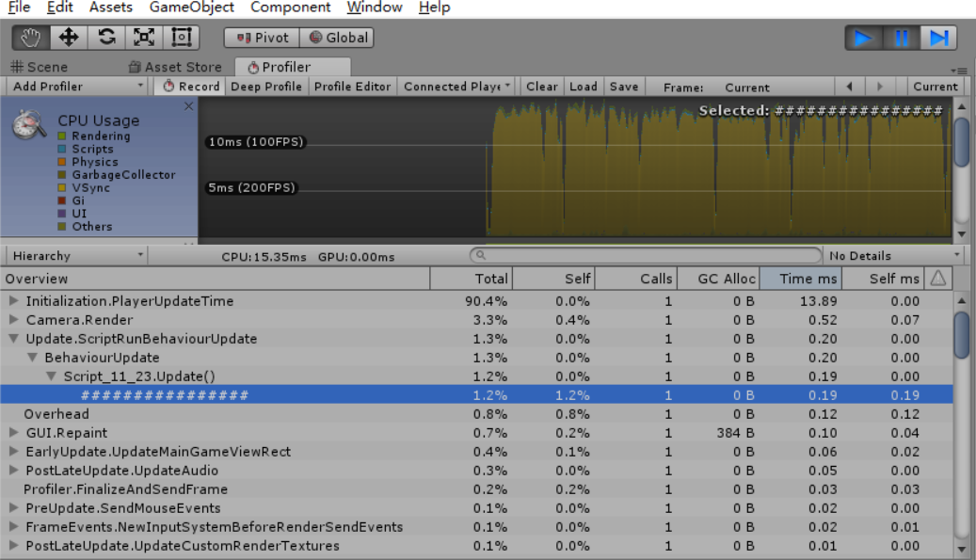The width and height of the screenshot is (976, 560).
Task: Open the Help menu
Action: (x=434, y=8)
